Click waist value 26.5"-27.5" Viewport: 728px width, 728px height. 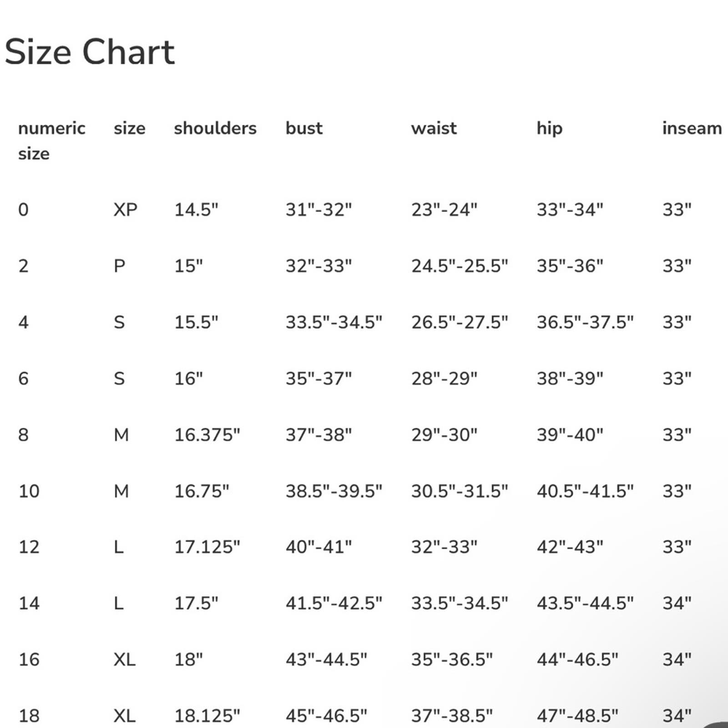460,322
